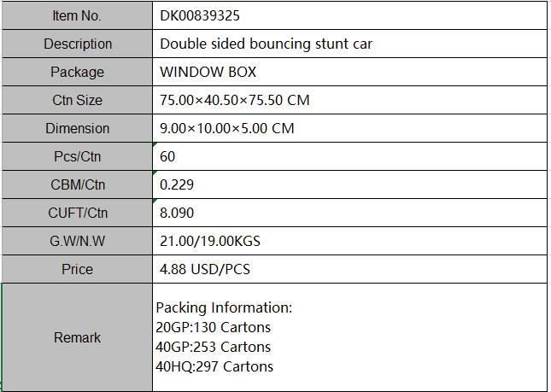This screenshot has height=392, width=551.
Task: Click the 9.00×10.00×5.00 CM cell
Action: (350, 128)
